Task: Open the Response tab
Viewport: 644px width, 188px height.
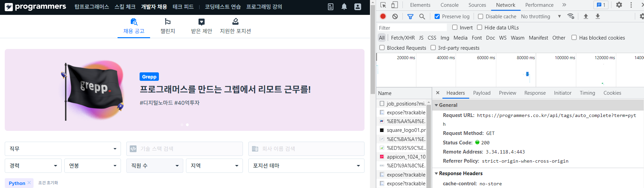Action: point(535,93)
